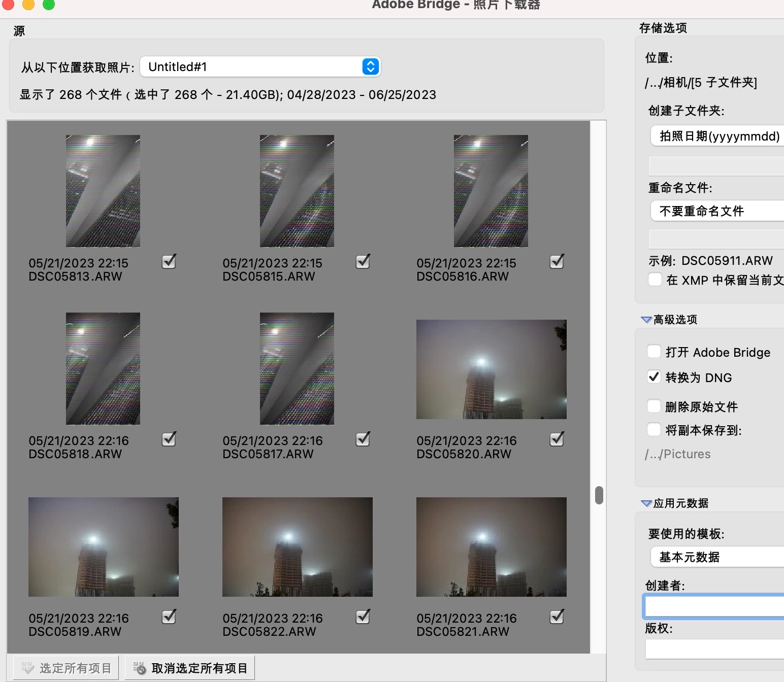Select the DSC05816.ARW thumbnail
The image size is (784, 682).
coord(491,191)
